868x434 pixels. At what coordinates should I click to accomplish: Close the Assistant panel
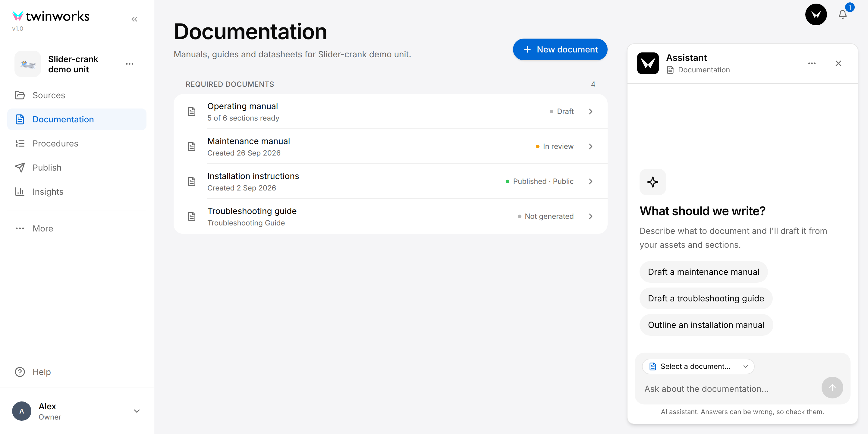838,63
